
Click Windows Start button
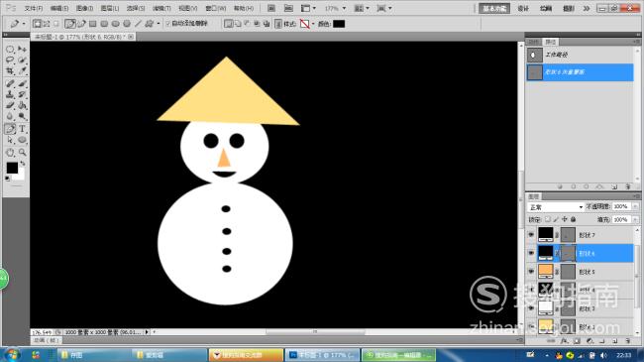12,355
